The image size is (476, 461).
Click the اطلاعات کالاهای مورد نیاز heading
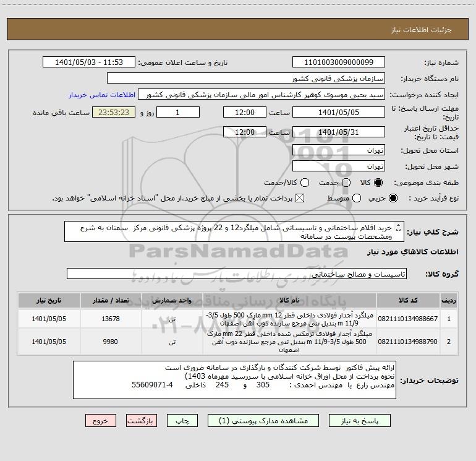(412, 252)
